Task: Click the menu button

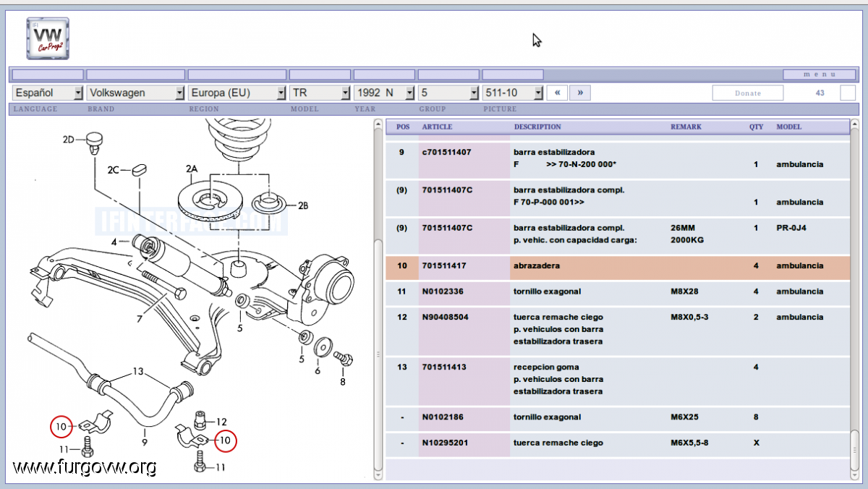Action: [820, 75]
